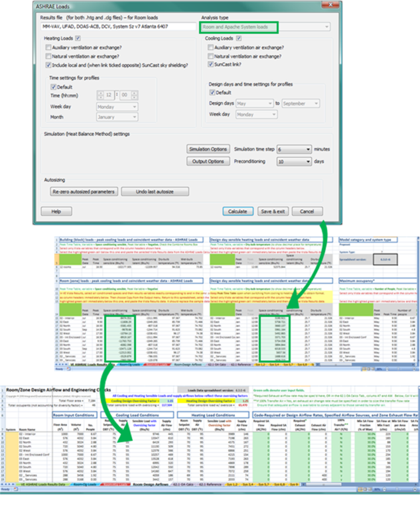Open Help for ASHRAE Loads
The height and width of the screenshot is (508, 420).
(x=56, y=211)
